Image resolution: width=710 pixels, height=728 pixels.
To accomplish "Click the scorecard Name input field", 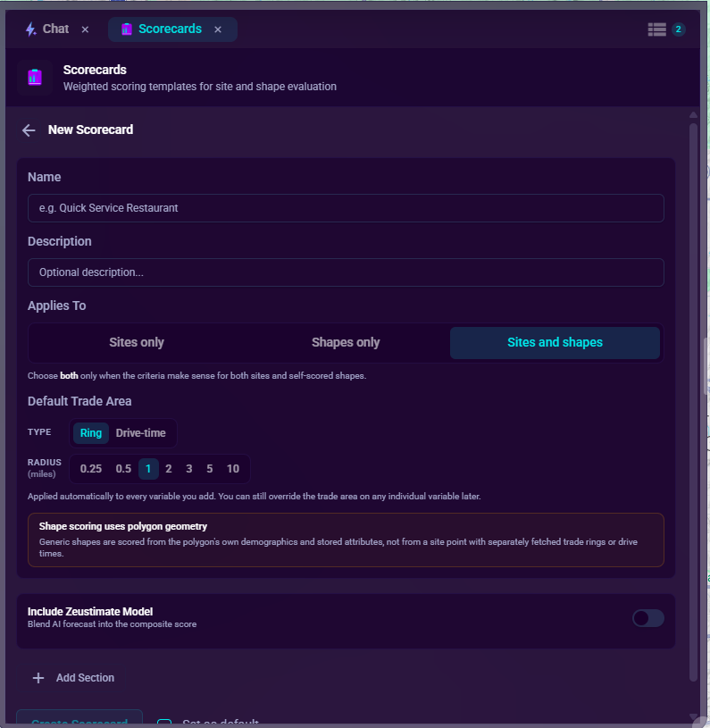I will [346, 208].
